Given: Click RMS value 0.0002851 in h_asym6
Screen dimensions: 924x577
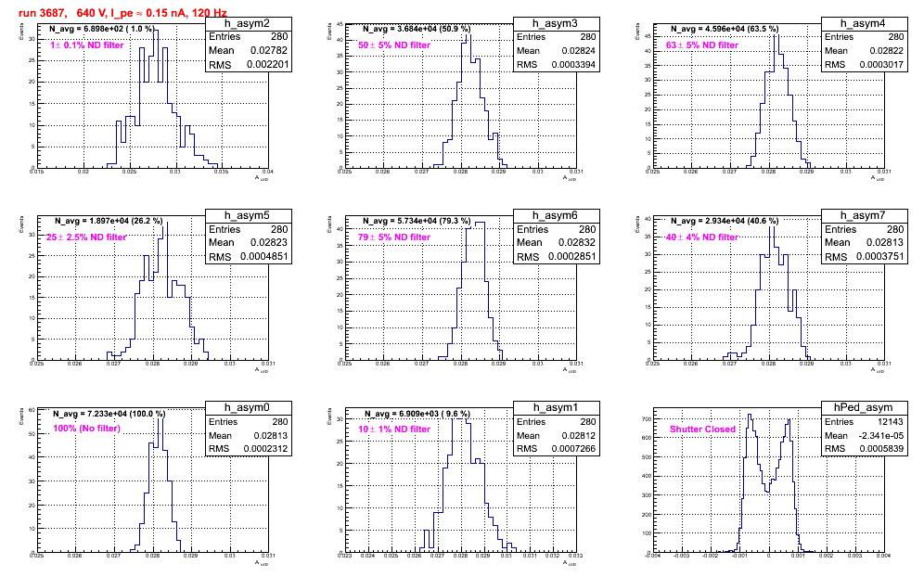Looking at the screenshot, I should click(572, 256).
